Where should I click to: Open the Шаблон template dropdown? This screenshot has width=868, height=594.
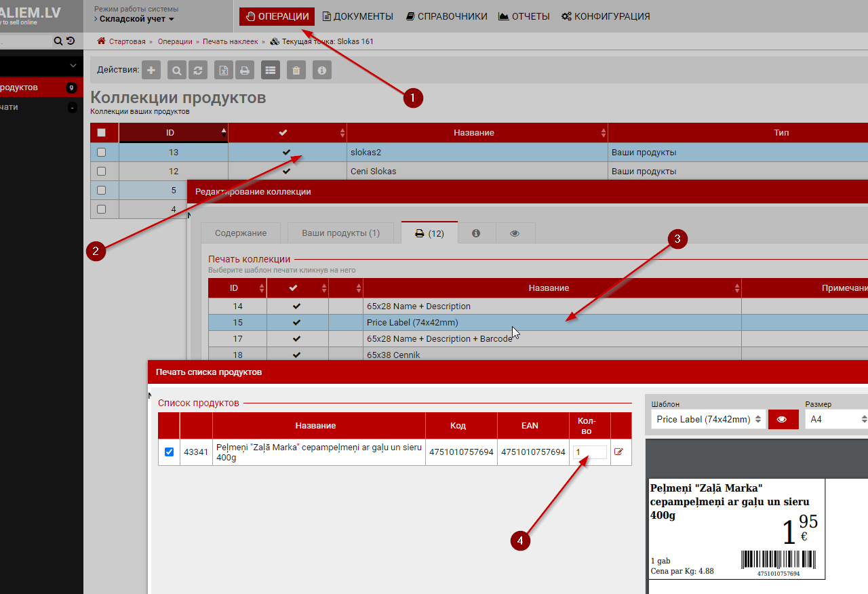tap(708, 419)
